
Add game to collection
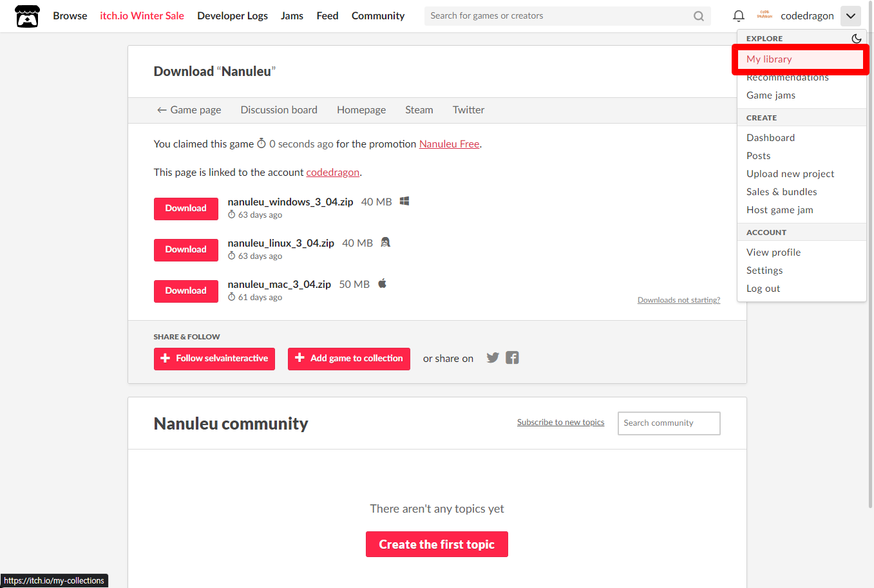349,359
